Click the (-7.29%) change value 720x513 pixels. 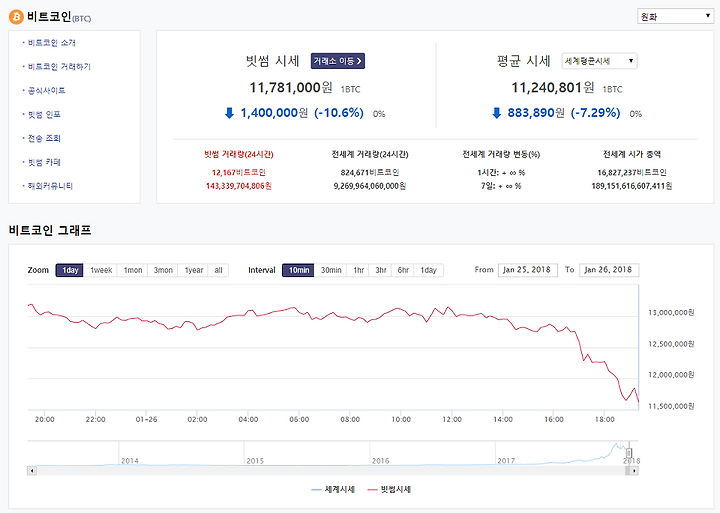596,113
